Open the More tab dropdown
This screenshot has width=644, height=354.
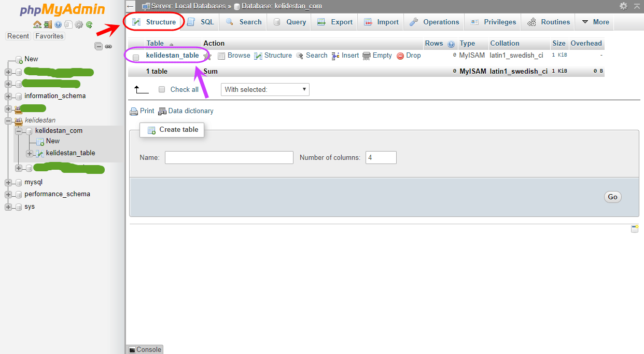click(x=595, y=22)
